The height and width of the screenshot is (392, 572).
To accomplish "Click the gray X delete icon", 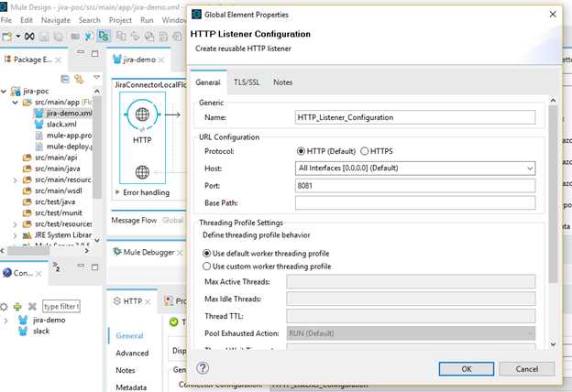I will tap(32, 306).
